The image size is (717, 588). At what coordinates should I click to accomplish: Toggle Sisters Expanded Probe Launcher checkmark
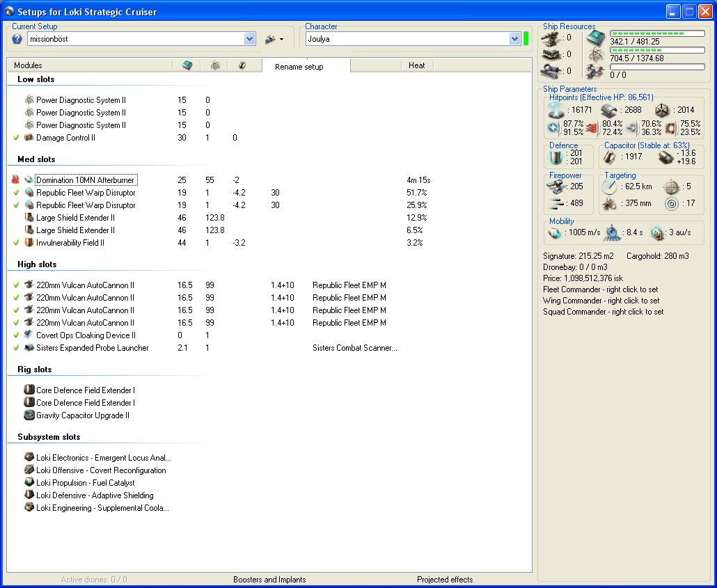[17, 347]
